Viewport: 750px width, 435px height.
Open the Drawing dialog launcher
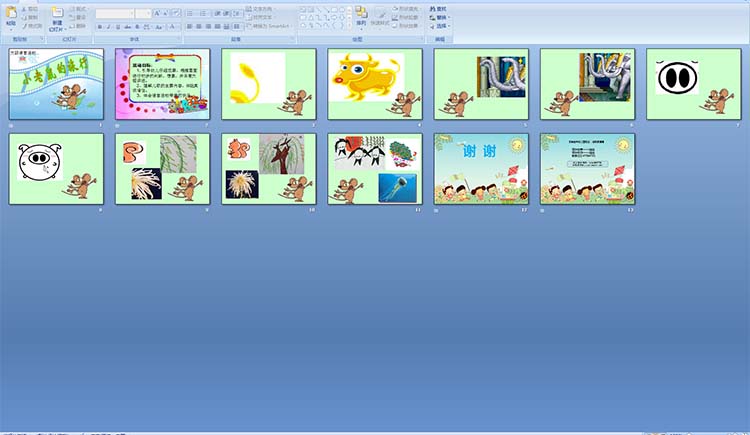point(421,38)
